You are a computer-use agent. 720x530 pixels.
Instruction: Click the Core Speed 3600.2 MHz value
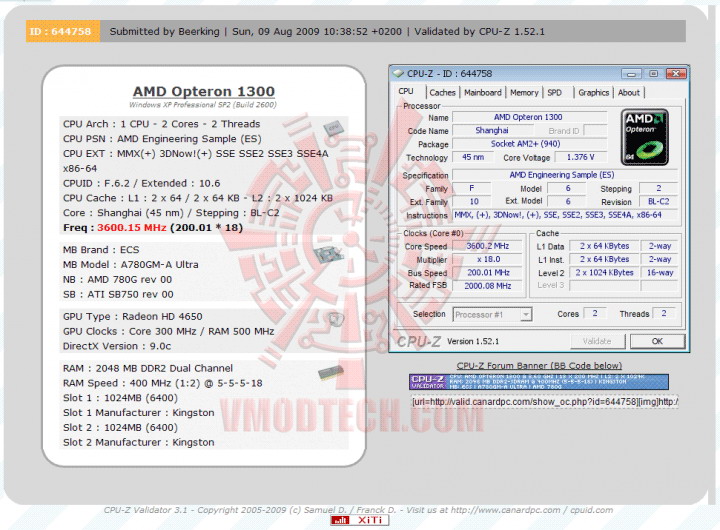488,246
